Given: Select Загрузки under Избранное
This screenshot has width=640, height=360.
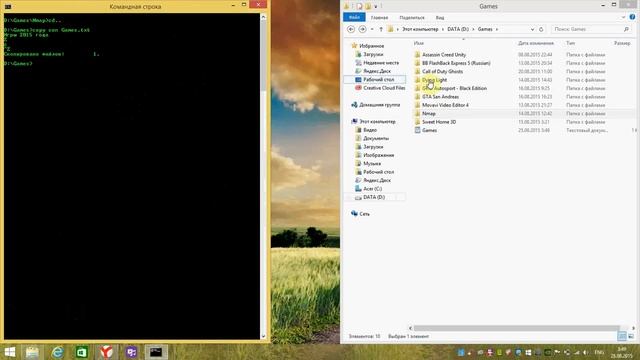Looking at the screenshot, I should pos(373,54).
